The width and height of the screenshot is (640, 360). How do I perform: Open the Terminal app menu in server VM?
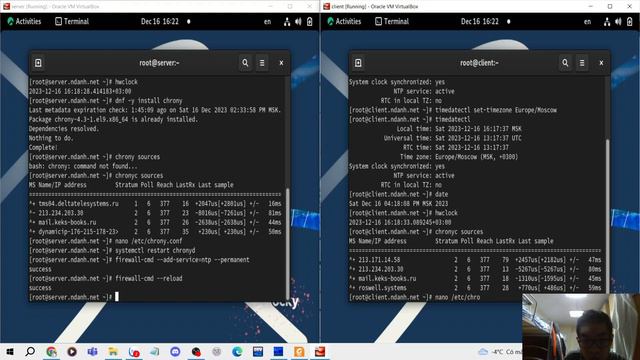[x=72, y=22]
